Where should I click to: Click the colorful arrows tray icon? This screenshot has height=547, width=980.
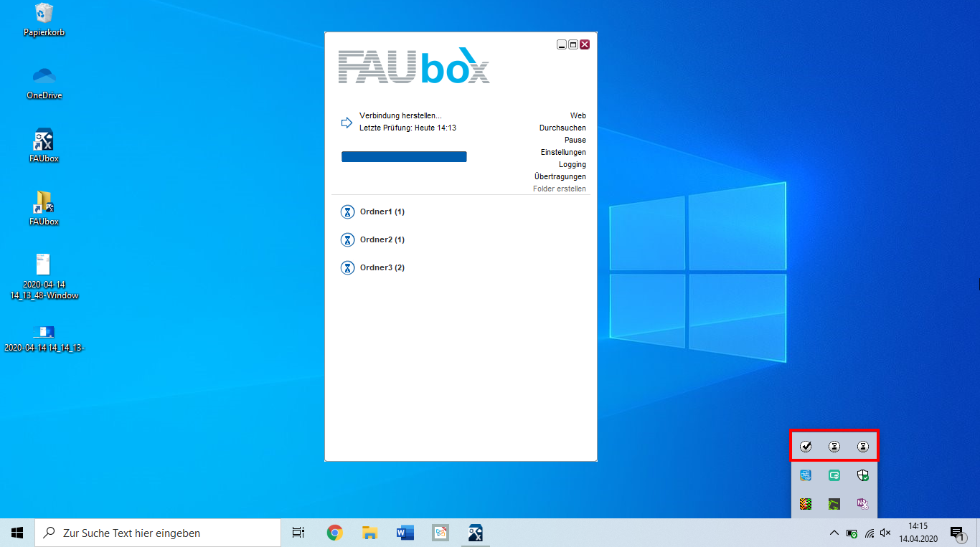click(806, 504)
